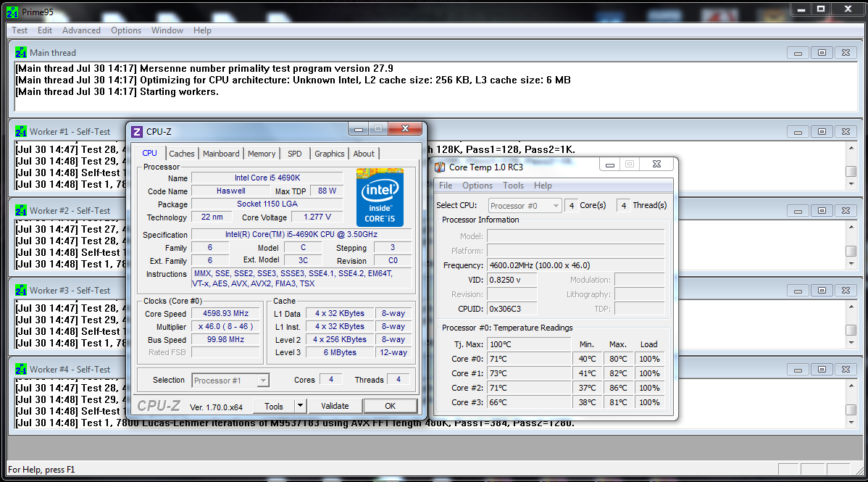Click the Tools button in CPU-Z
The height and width of the screenshot is (482, 868).
coord(273,406)
